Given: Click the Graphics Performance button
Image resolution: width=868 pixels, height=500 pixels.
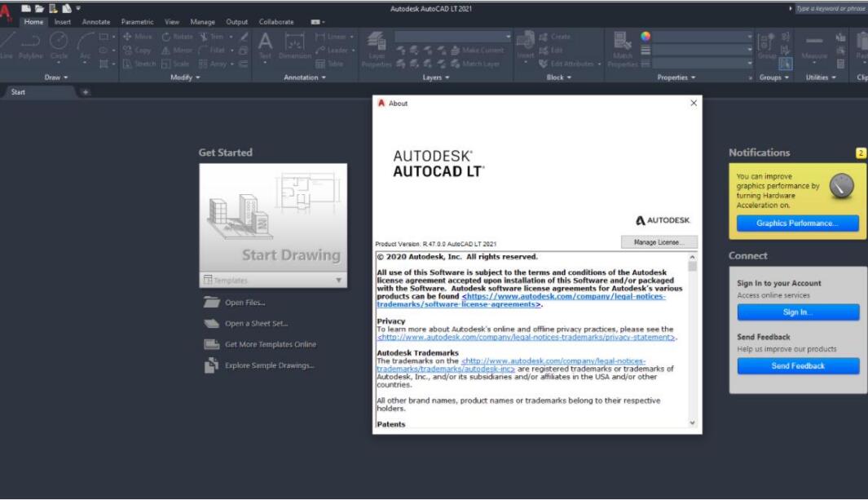Looking at the screenshot, I should 797,223.
